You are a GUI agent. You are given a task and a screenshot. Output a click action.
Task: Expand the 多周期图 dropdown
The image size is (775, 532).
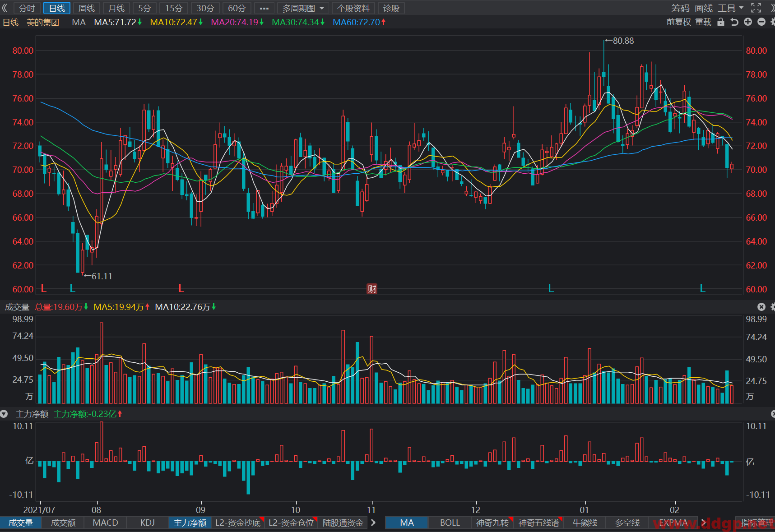click(x=303, y=8)
